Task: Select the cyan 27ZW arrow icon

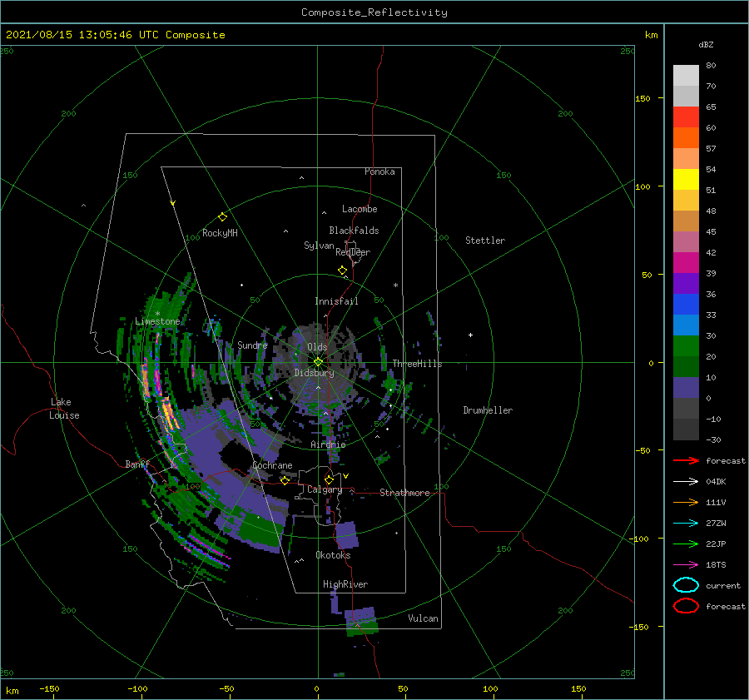Action: pos(686,524)
